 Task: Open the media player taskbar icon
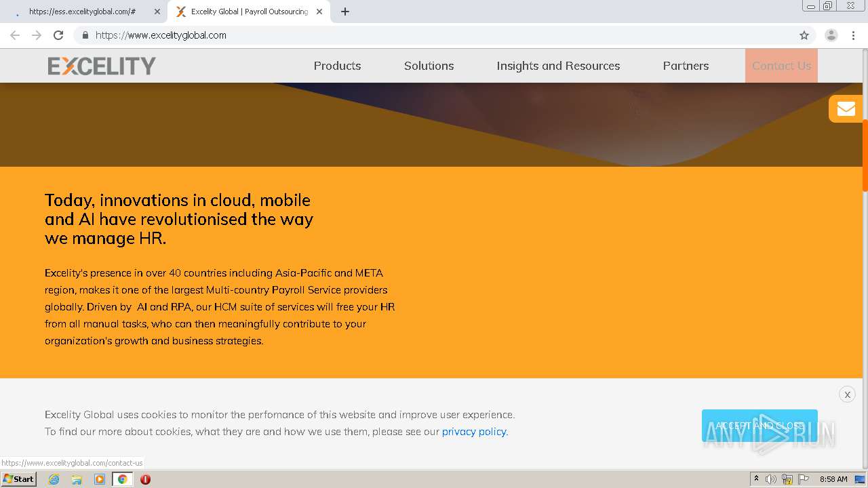100,479
